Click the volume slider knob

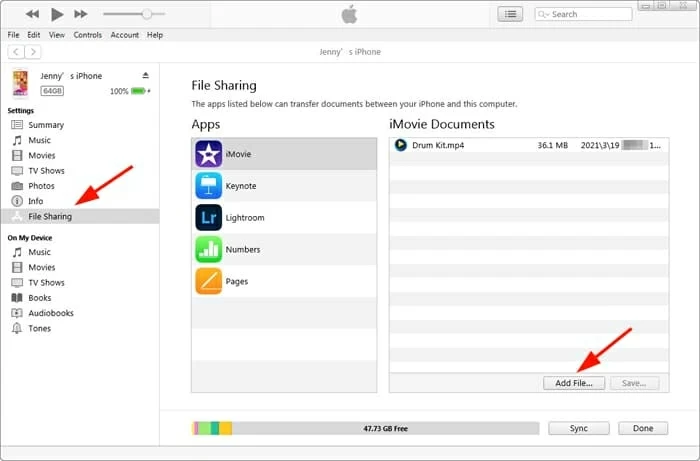pos(147,14)
